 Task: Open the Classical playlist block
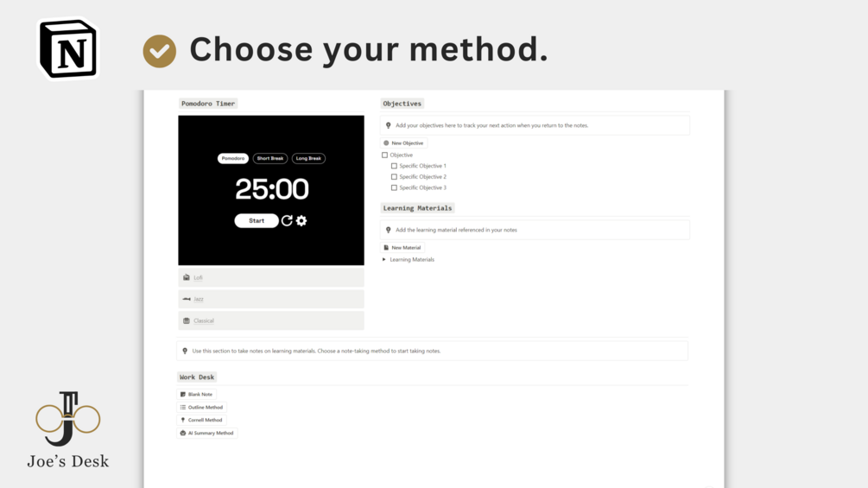point(271,320)
